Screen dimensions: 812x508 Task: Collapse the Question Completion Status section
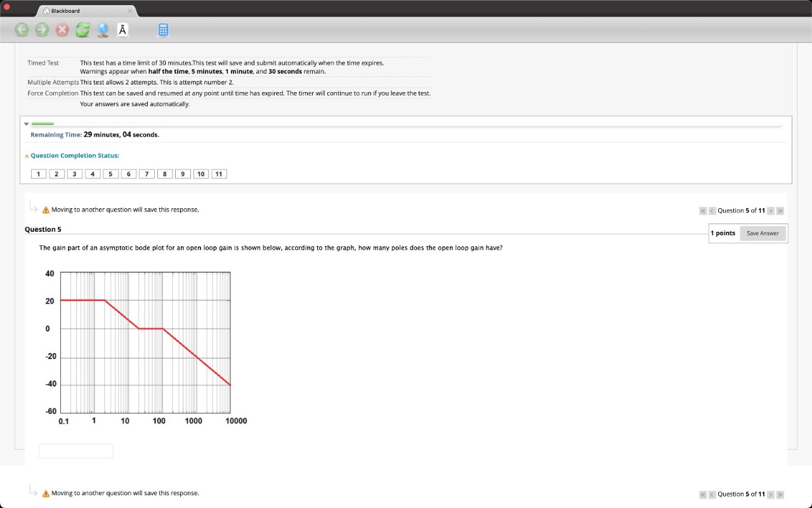pos(26,155)
